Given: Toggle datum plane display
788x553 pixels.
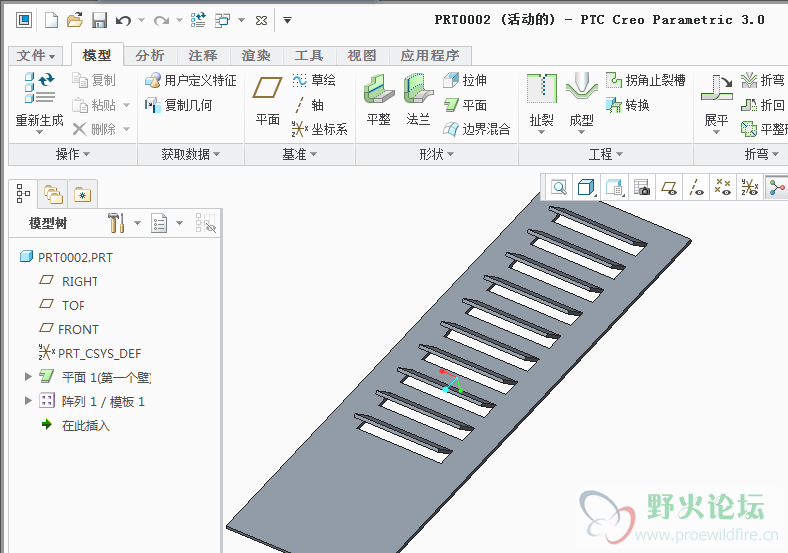Looking at the screenshot, I should click(669, 188).
